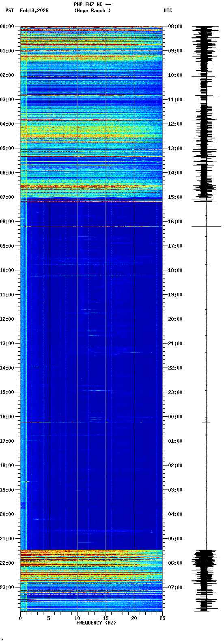224x644 pixels.
Task: Click the 'PST' timezone label
Action: 9,11
